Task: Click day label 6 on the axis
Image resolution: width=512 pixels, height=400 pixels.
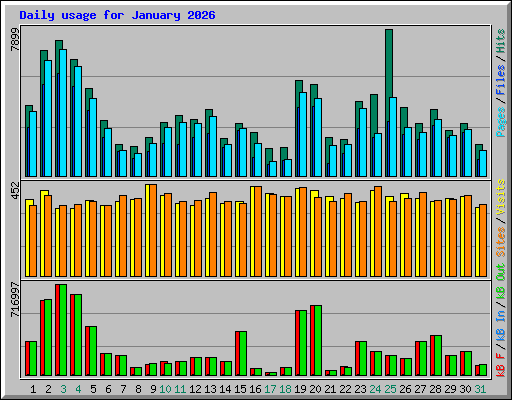Action: (108, 389)
